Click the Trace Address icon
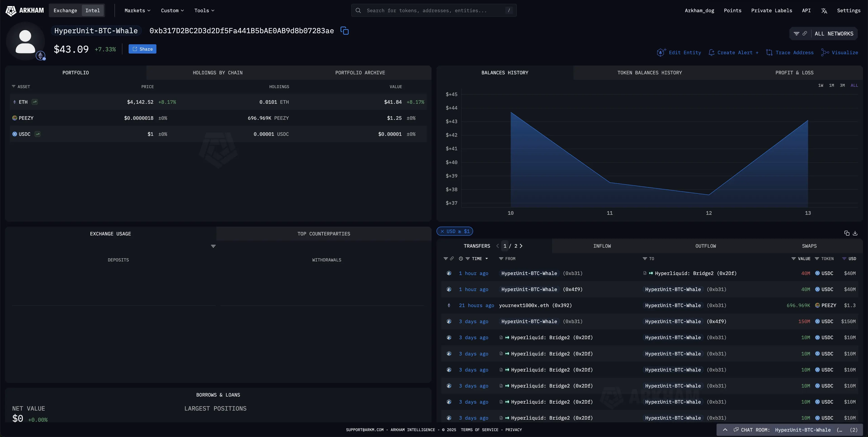The image size is (868, 437). pos(769,53)
